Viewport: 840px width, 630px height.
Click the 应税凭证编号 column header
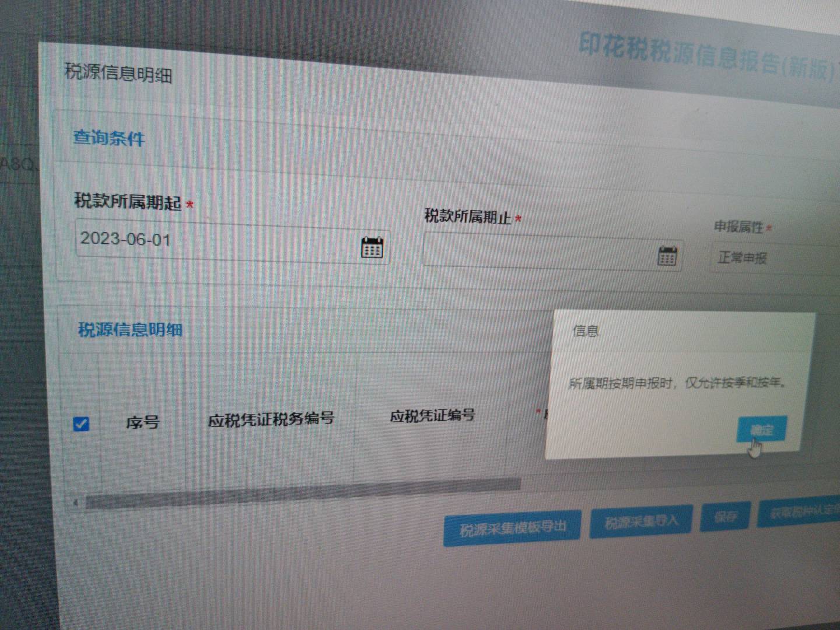click(432, 415)
